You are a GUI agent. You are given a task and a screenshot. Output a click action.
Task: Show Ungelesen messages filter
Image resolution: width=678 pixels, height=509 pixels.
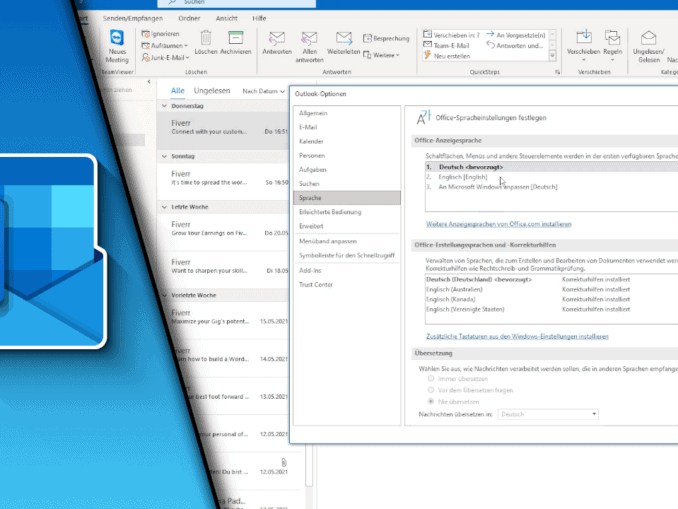coord(212,90)
